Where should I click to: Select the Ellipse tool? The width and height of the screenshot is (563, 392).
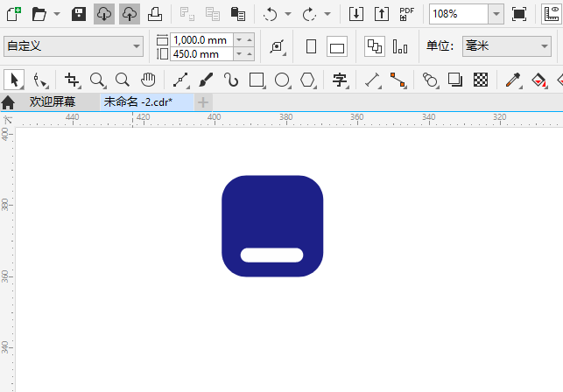282,80
